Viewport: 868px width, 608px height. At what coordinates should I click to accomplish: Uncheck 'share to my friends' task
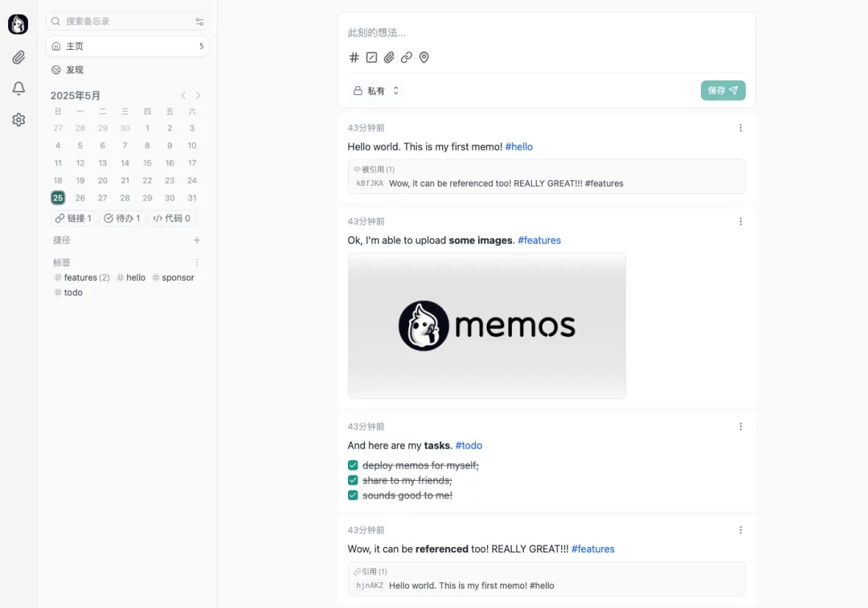coord(353,480)
